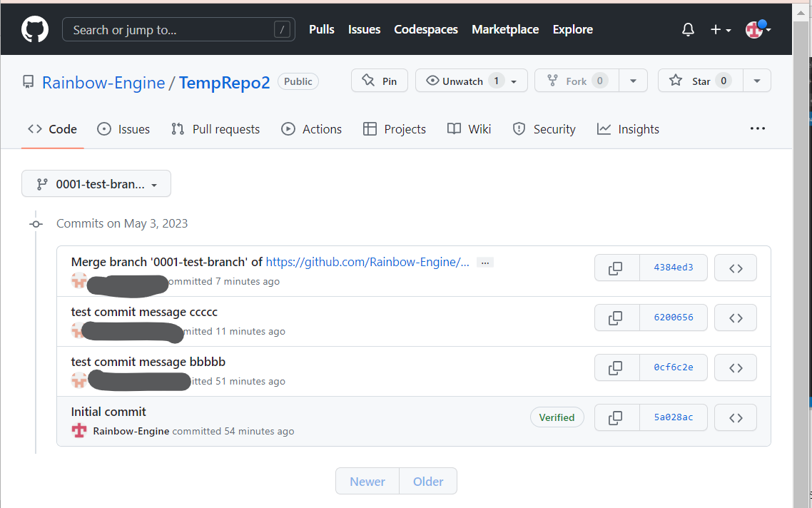Open Issues in the top navigation
812x508 pixels.
(x=364, y=29)
